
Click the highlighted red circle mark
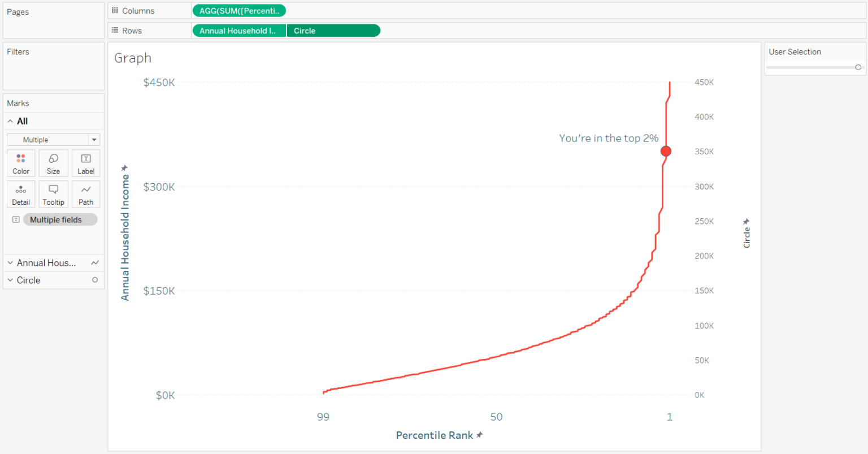click(x=666, y=151)
